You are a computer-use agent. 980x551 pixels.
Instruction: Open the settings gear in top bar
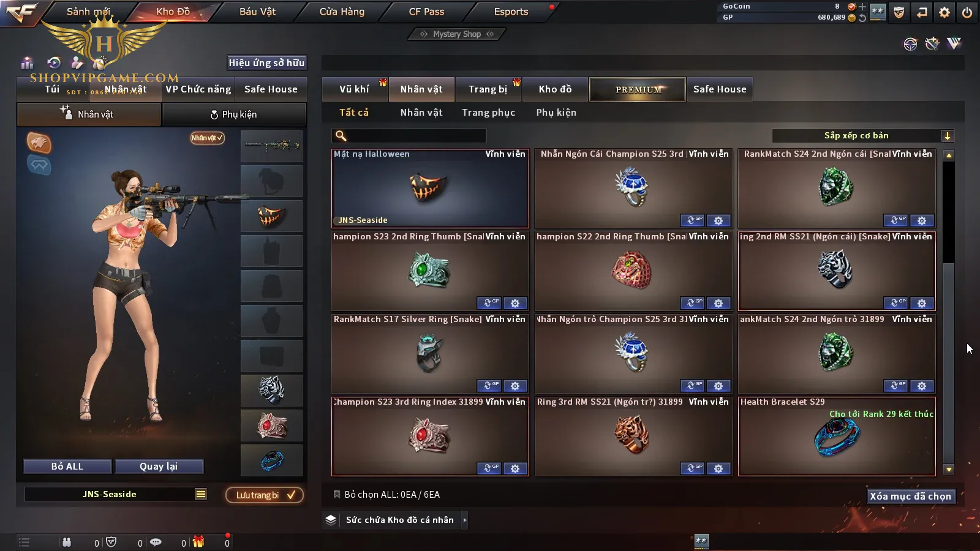click(x=944, y=12)
